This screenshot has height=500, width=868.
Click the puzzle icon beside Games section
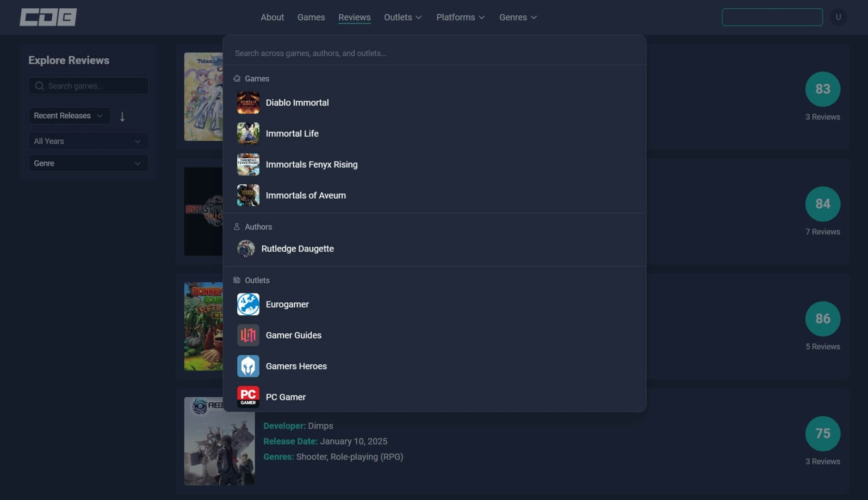237,78
